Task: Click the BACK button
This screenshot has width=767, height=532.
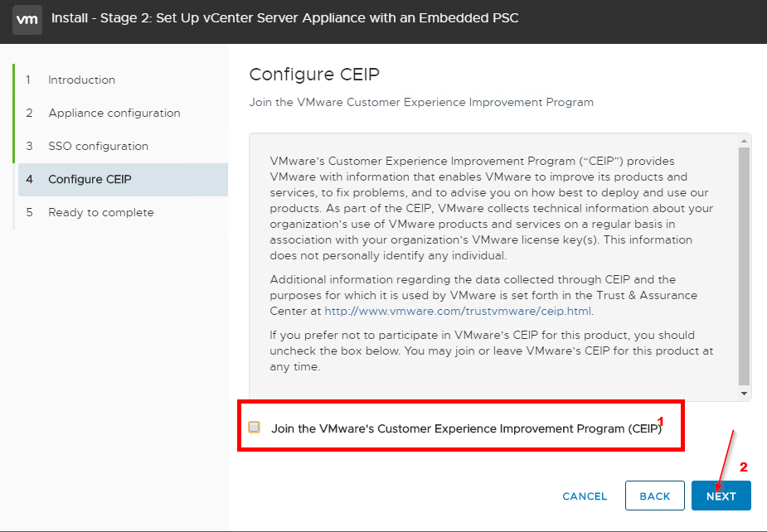Action: point(654,496)
